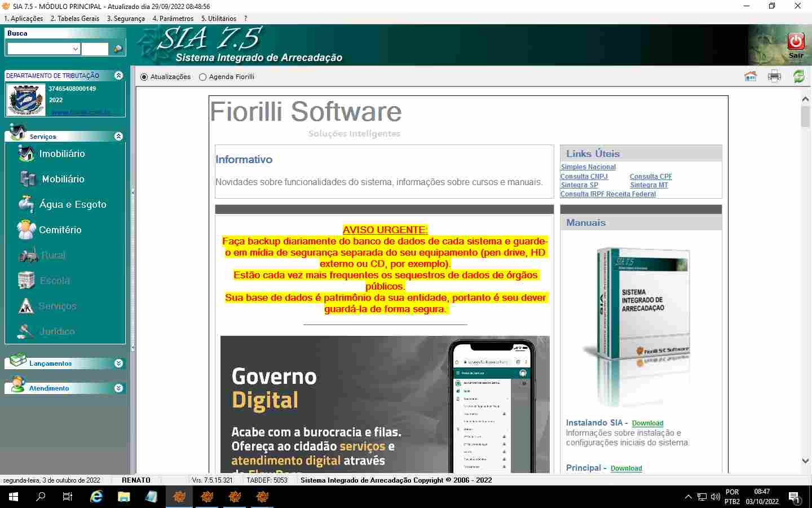Open the Imobiliário module
This screenshot has height=508, width=812.
click(61, 154)
